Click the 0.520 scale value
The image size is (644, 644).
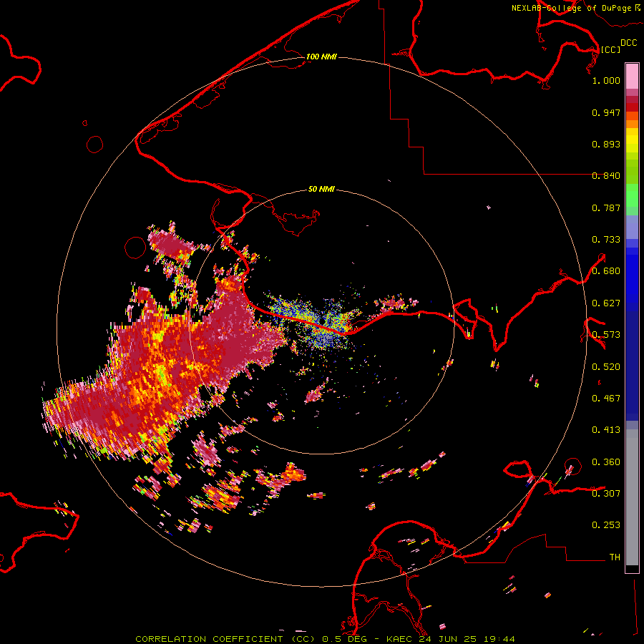click(606, 367)
